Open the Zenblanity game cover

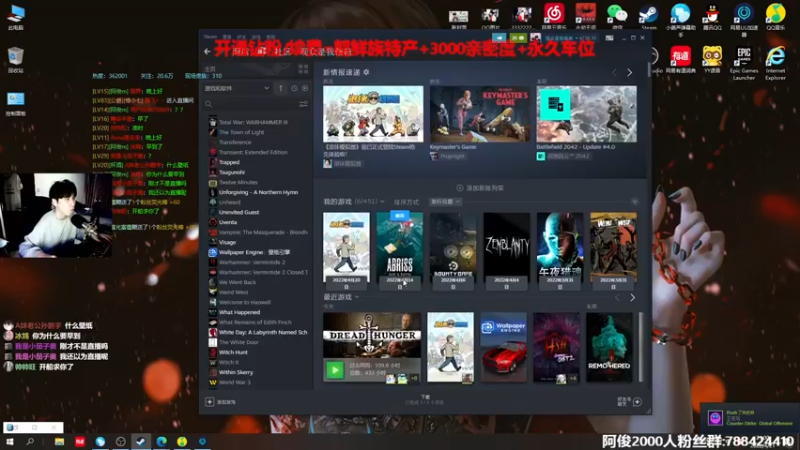507,247
